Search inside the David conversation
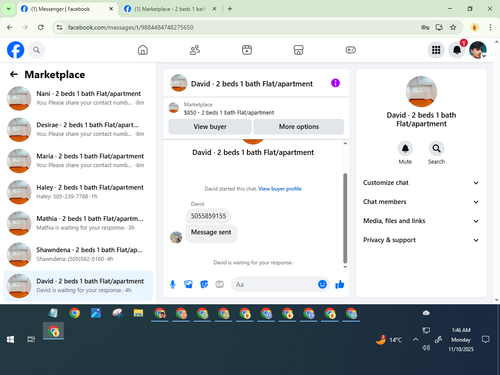Viewport: 500px width, 375px height. click(x=436, y=149)
